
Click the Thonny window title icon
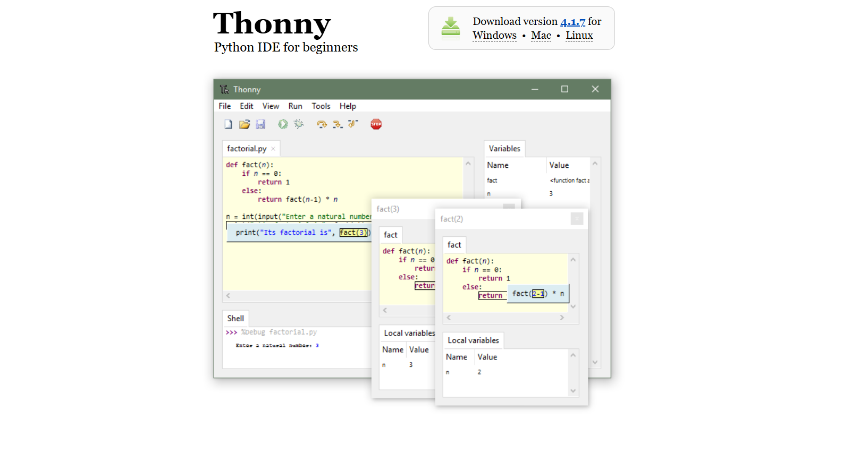click(224, 89)
